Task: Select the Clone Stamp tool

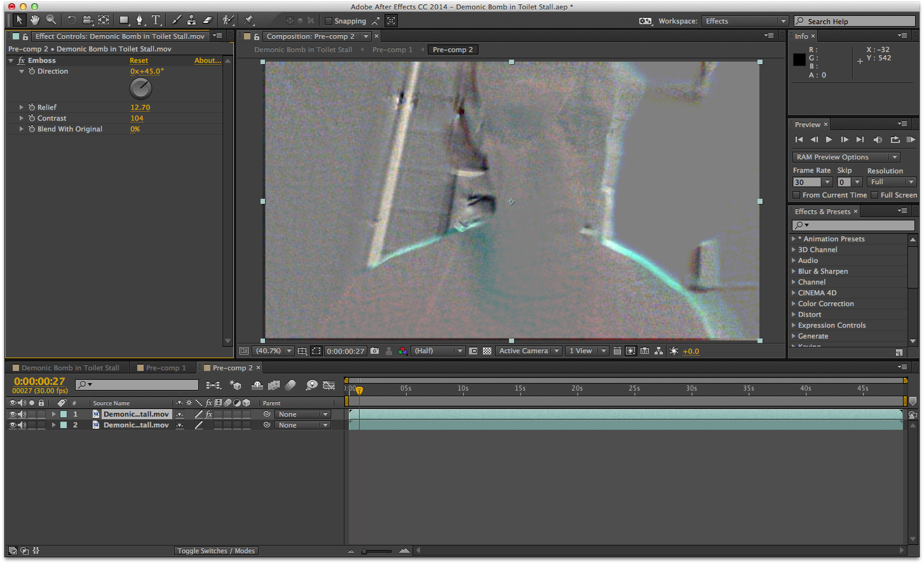Action: click(x=191, y=20)
